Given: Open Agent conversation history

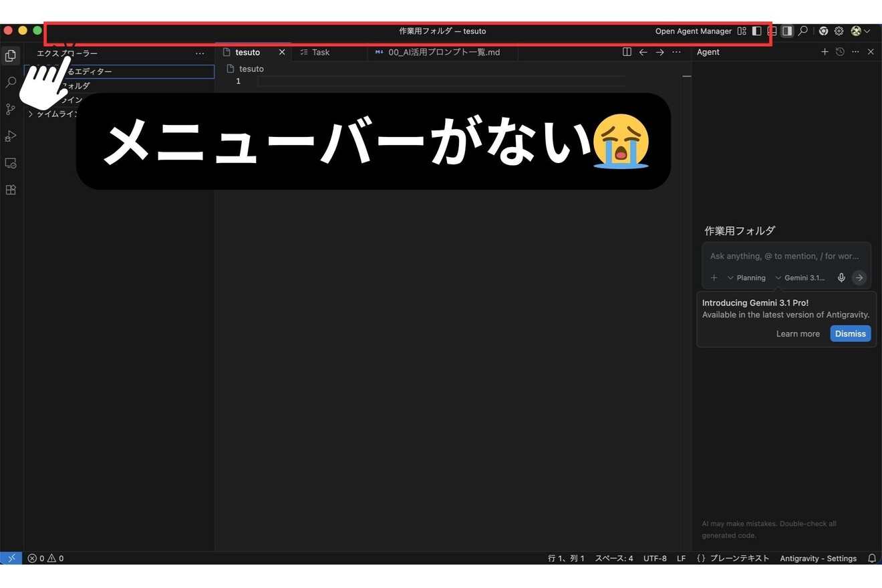Looking at the screenshot, I should coord(840,51).
